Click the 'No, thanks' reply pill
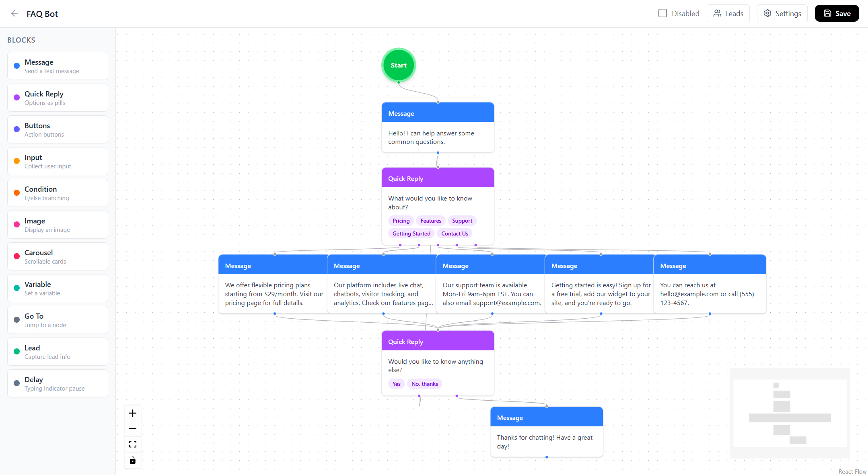Image resolution: width=868 pixels, height=475 pixels. point(424,384)
